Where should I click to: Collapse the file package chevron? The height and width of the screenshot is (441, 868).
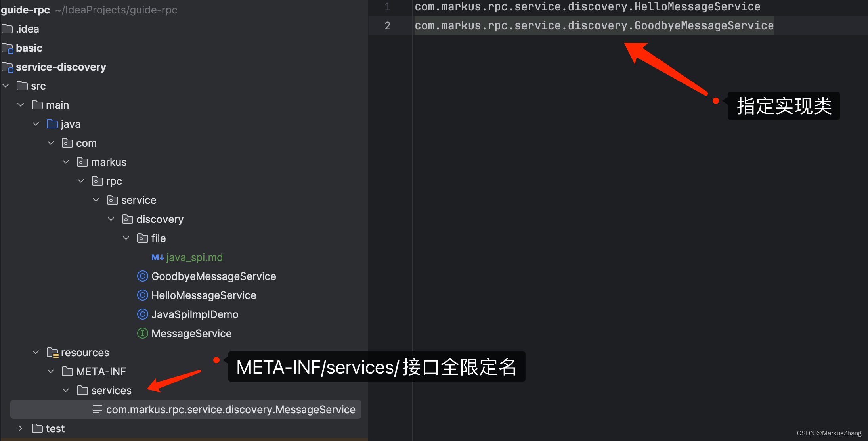pyautogui.click(x=126, y=238)
